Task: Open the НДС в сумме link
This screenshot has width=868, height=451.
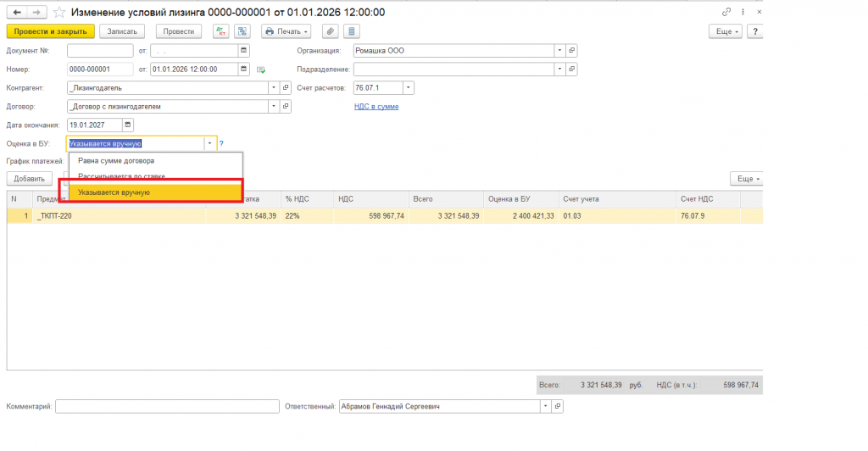Action: point(376,106)
